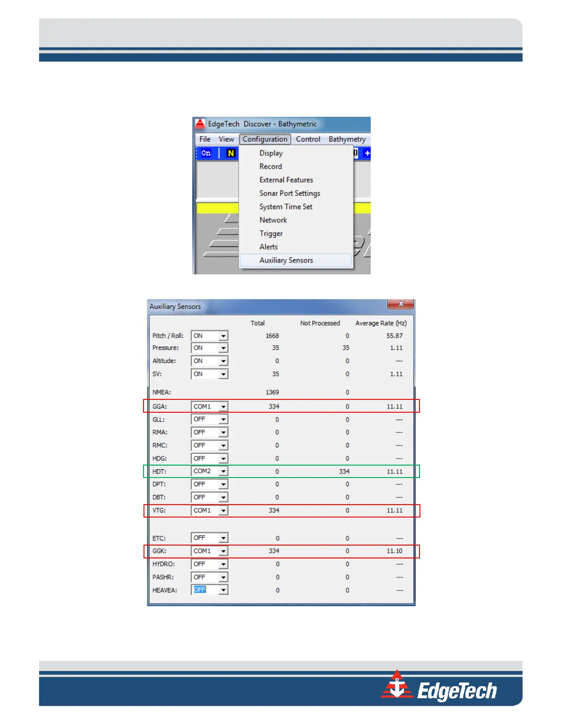The width and height of the screenshot is (563, 728).
Task: Select Network menu entry
Action: (273, 220)
